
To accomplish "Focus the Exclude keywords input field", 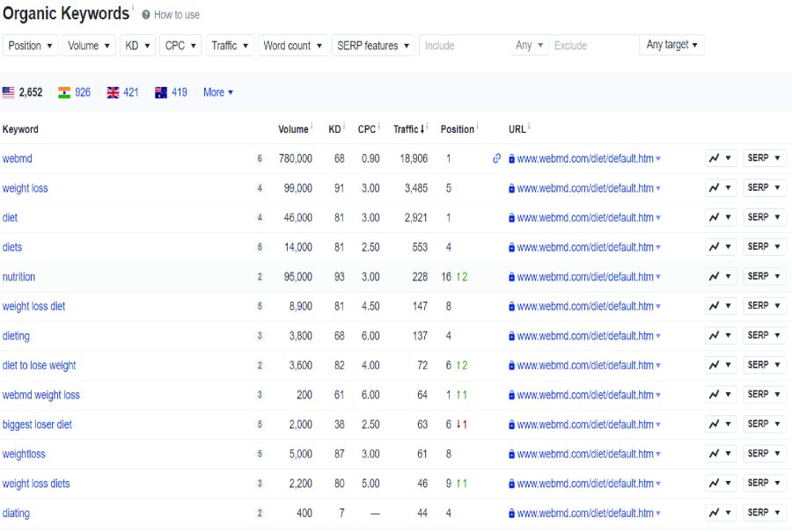I will pos(594,46).
